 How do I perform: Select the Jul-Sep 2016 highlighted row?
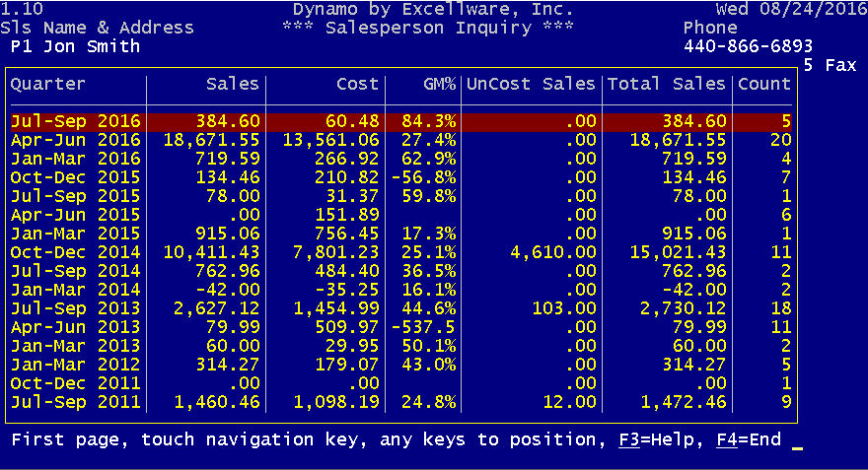click(401, 121)
